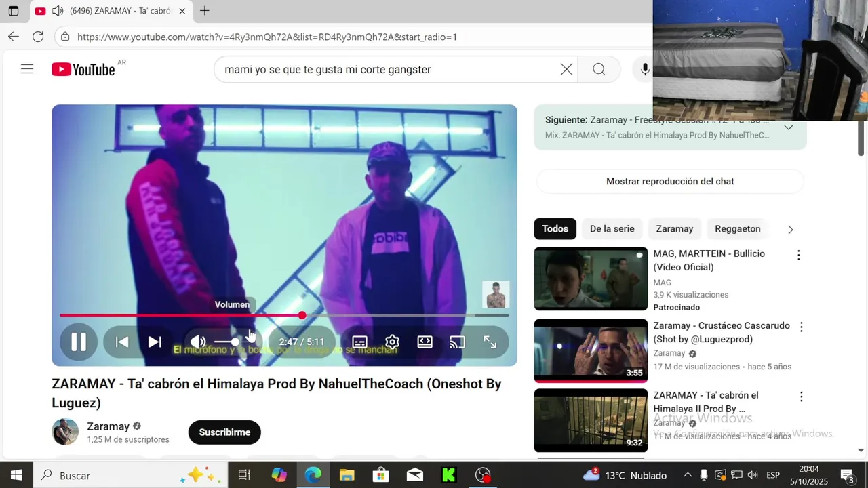Screen dimensions: 868x488
Task: Open options for 'Ta' cabrón el Himalaya II'
Action: click(x=801, y=396)
